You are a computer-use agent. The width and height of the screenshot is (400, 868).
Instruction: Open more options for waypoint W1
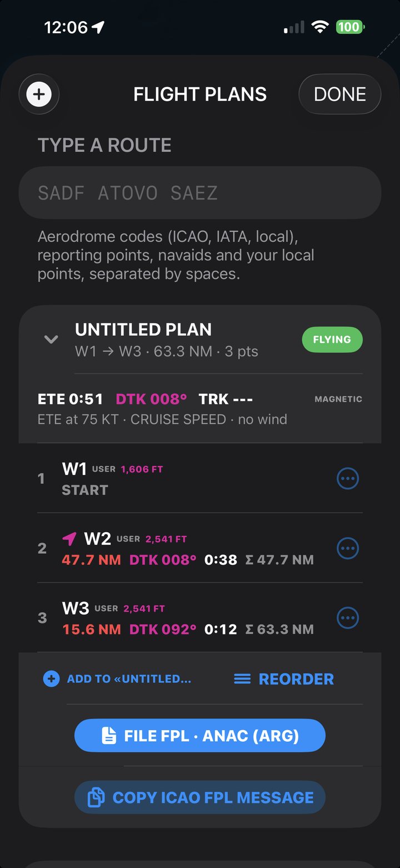(x=348, y=478)
